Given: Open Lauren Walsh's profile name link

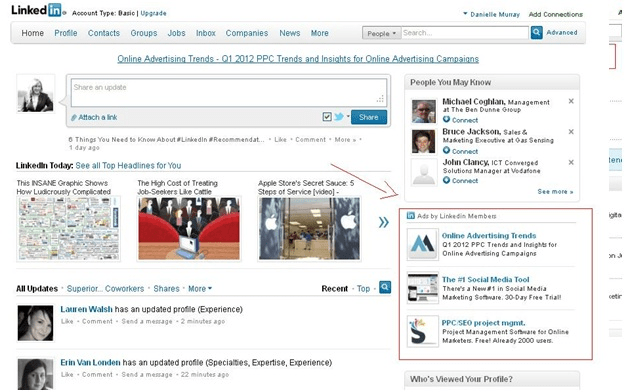Looking at the screenshot, I should pos(87,309).
